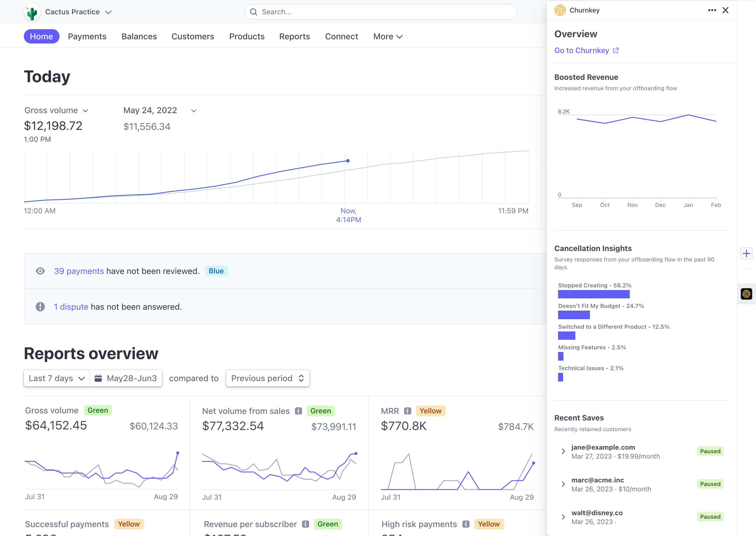Open the May28-Jun3 calendar date picker
Viewport: 756px width, 536px height.
[126, 378]
